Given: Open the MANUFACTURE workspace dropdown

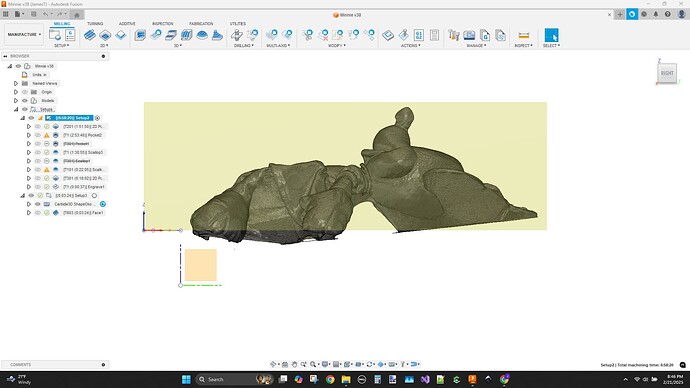Looking at the screenshot, I should click(24, 34).
